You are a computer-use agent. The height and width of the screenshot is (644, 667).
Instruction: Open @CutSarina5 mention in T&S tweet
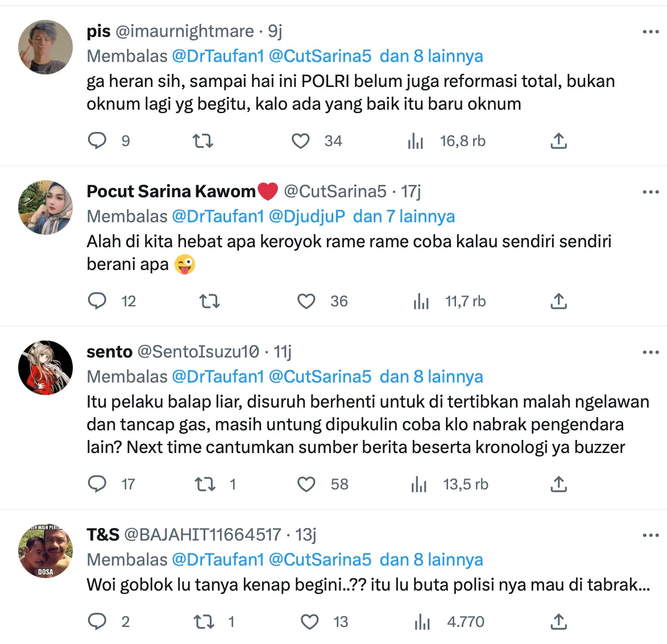[320, 560]
